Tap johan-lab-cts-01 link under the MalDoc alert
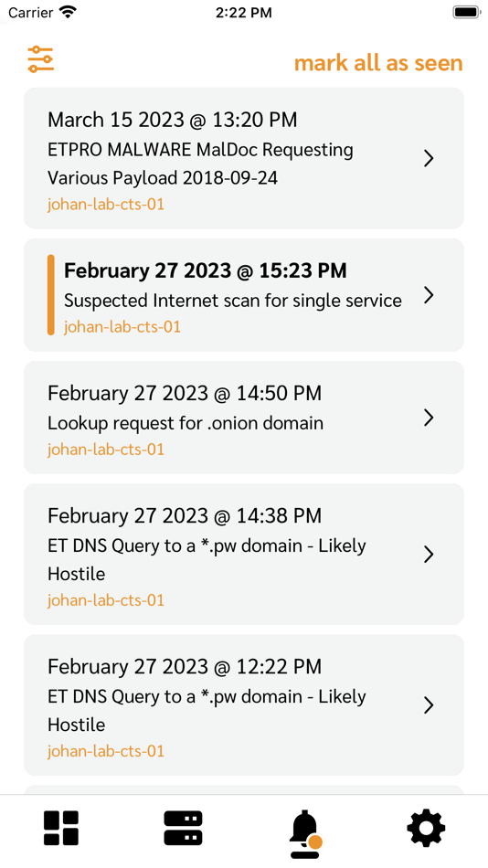 pyautogui.click(x=106, y=205)
